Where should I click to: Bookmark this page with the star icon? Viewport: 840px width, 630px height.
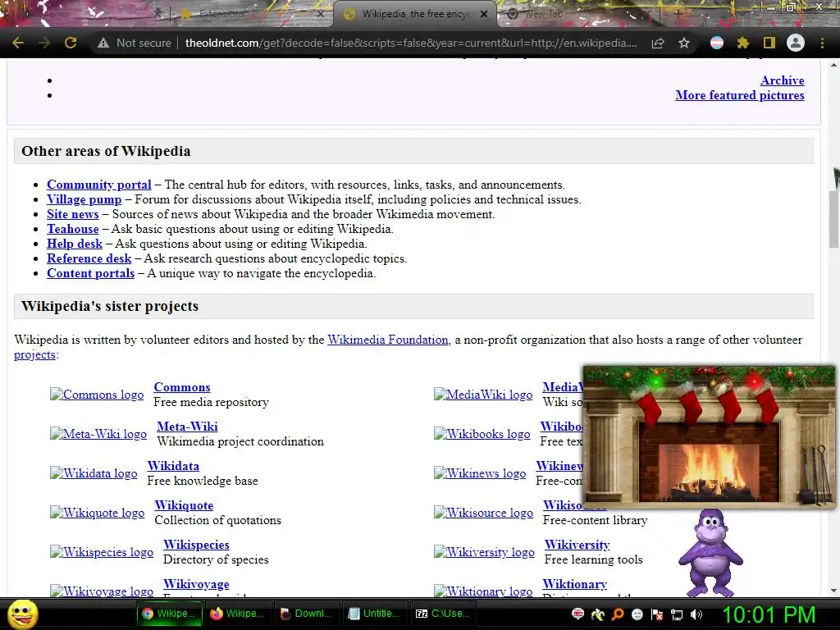coord(684,43)
